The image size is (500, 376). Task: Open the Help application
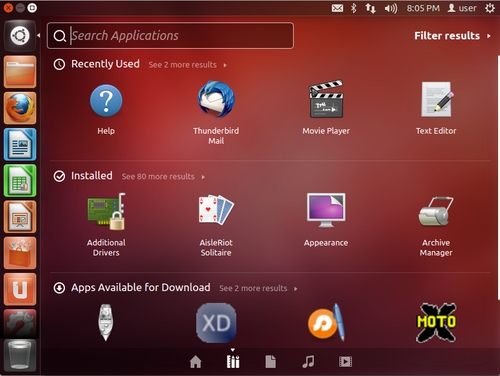click(106, 100)
